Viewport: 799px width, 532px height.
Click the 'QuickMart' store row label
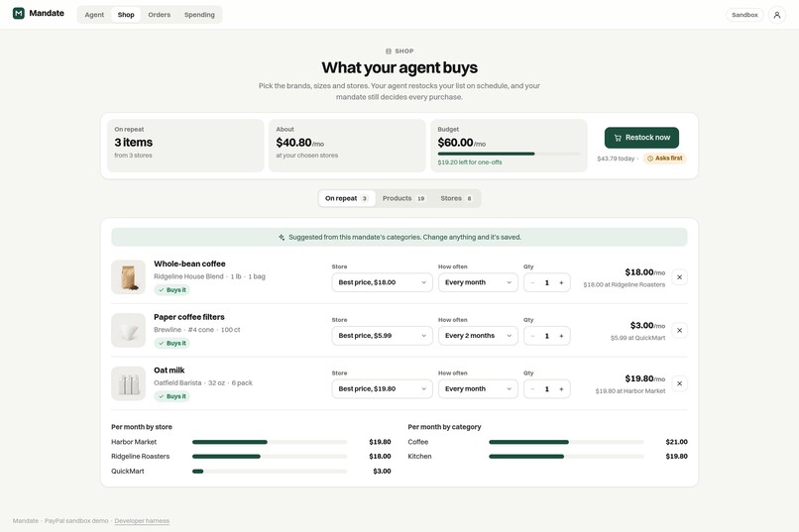pyautogui.click(x=128, y=471)
